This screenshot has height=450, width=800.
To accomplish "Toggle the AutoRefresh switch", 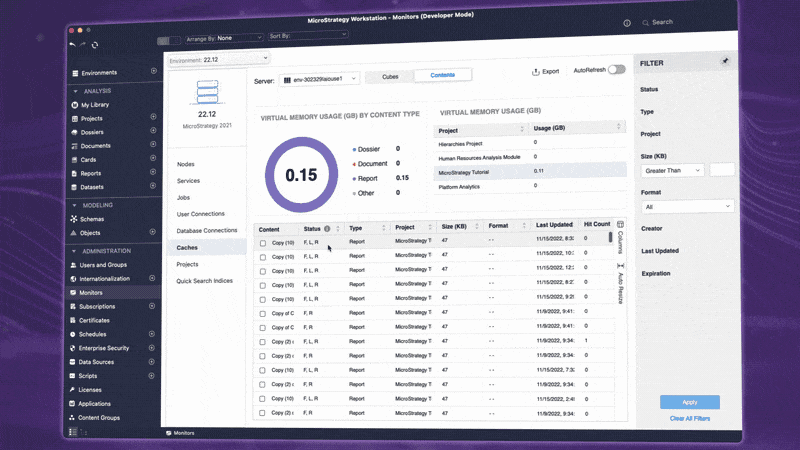I will pyautogui.click(x=616, y=70).
